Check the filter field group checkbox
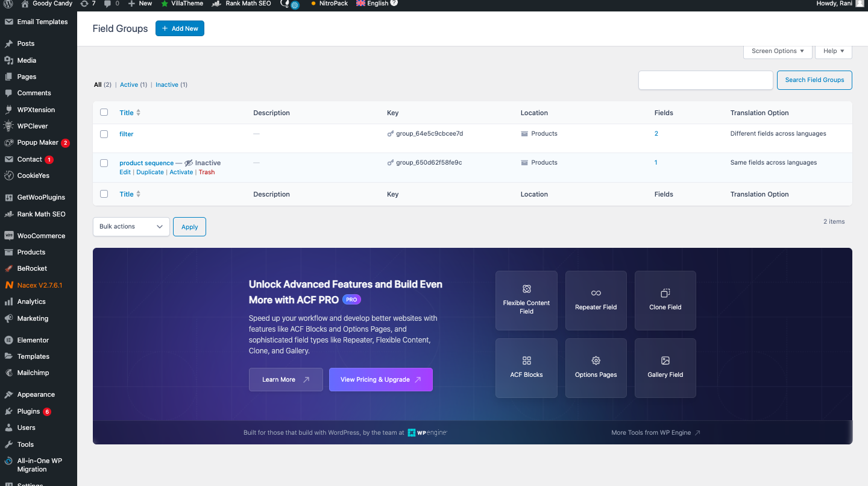This screenshot has width=868, height=486. (x=104, y=134)
